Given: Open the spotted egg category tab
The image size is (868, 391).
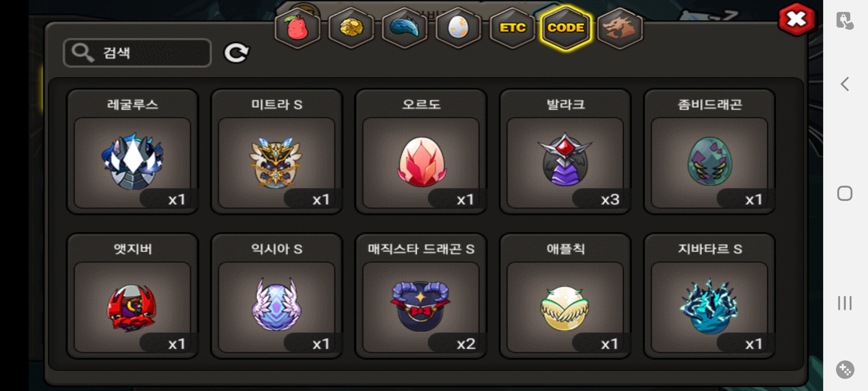Looking at the screenshot, I should point(458,28).
